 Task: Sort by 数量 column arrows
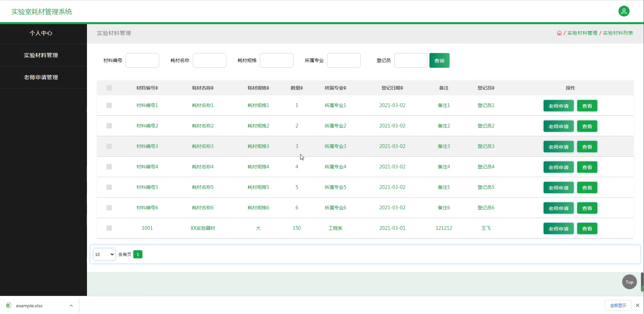click(302, 88)
